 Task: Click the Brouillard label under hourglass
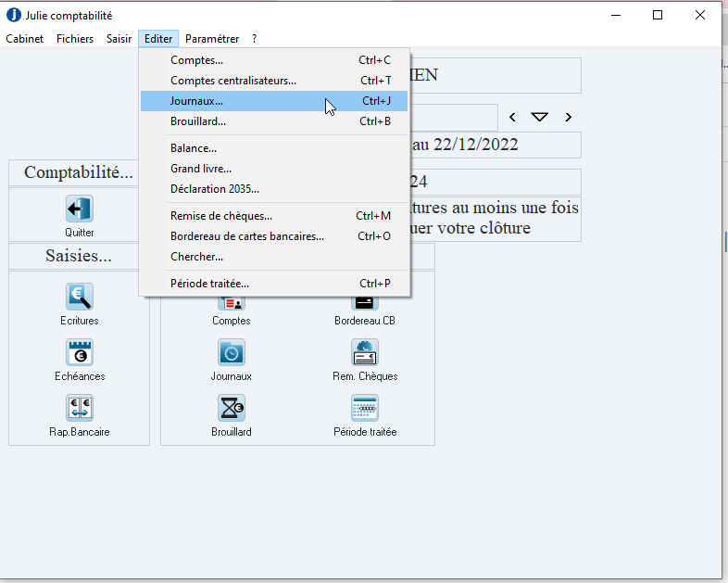coord(232,432)
